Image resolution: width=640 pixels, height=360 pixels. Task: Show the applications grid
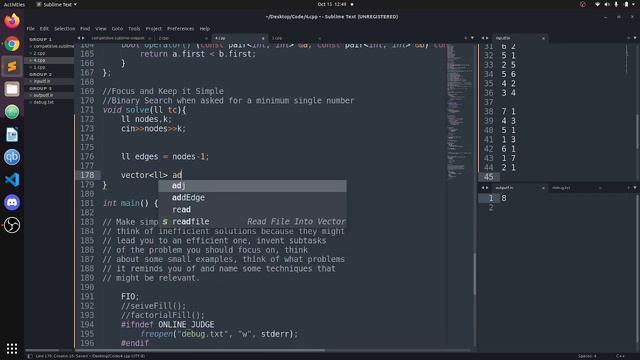[x=12, y=348]
